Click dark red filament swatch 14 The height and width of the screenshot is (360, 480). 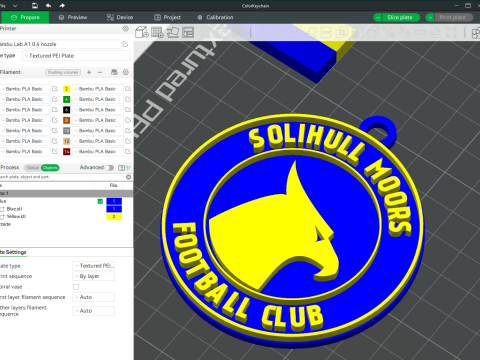point(67,152)
